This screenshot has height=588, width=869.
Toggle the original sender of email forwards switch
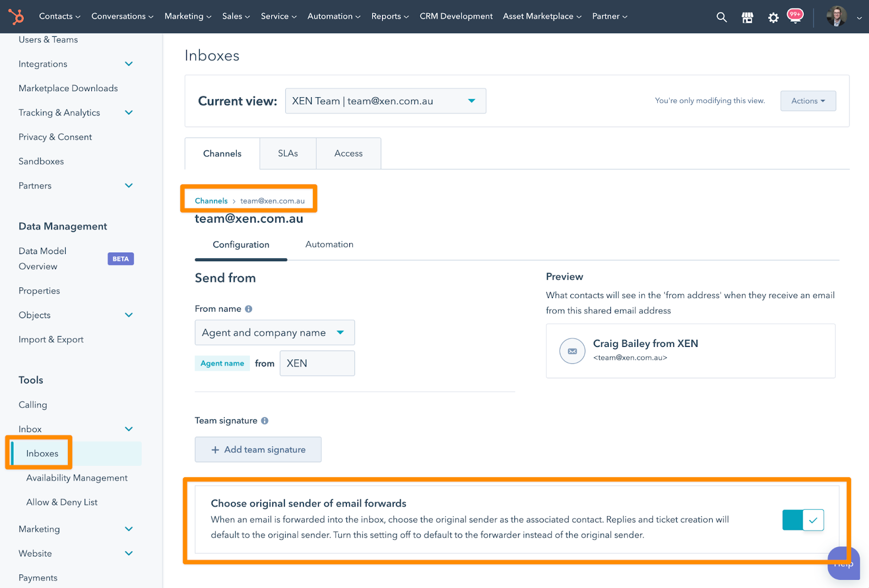point(803,520)
